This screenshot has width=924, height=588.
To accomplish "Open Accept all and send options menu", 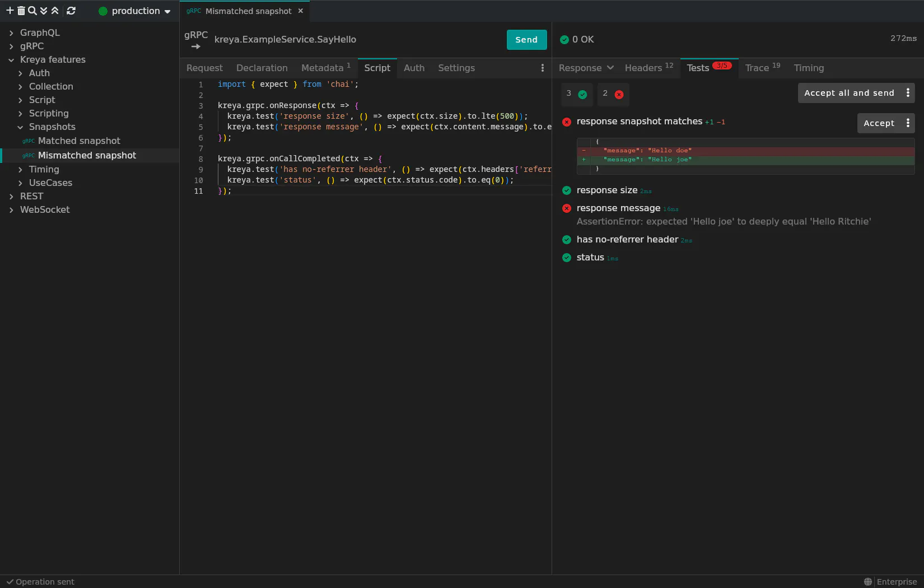I will 908,93.
